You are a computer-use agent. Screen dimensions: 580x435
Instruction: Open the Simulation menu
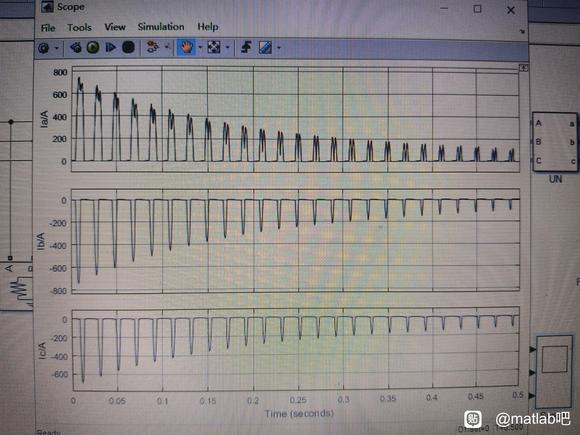pos(161,27)
